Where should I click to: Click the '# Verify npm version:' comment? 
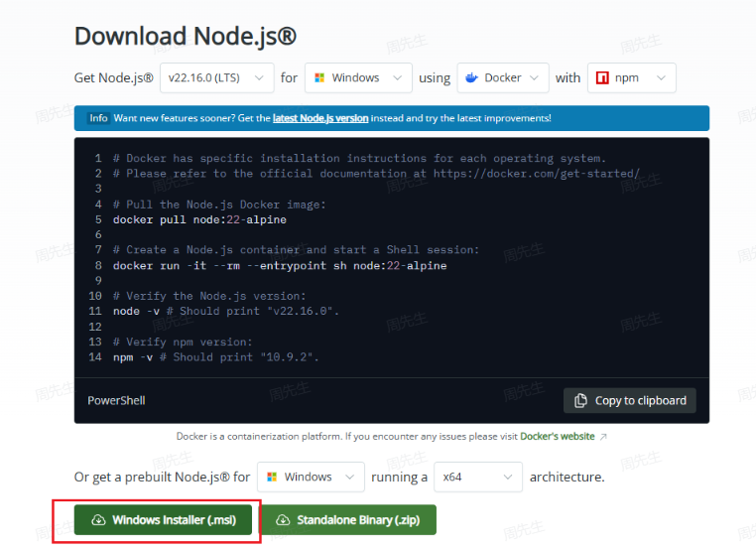pyautogui.click(x=183, y=342)
